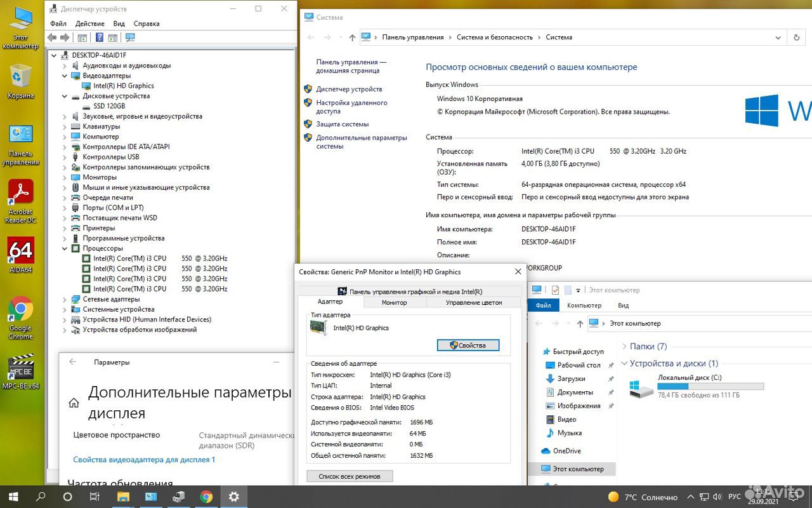Select OneDrive in Explorer sidebar
Screen dimensions: 812x508
566,451
